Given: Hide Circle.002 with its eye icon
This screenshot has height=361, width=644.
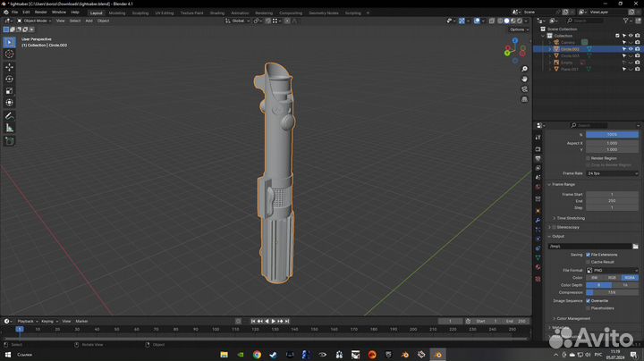Looking at the screenshot, I should click(631, 49).
